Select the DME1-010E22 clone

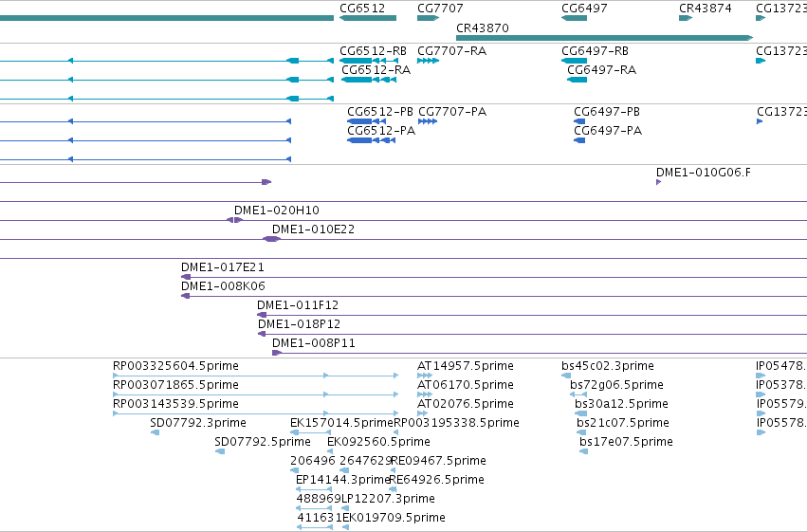tap(271, 239)
